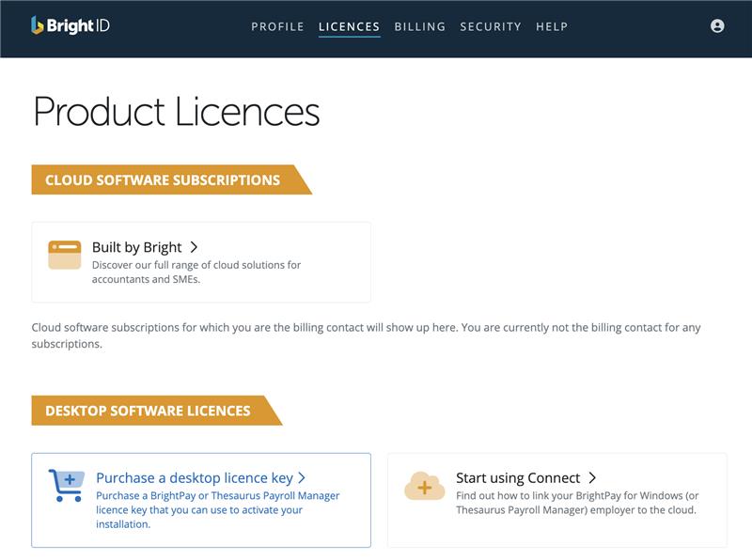Click the chevron next to Start using Connect
The image size is (752, 560).
coord(592,478)
